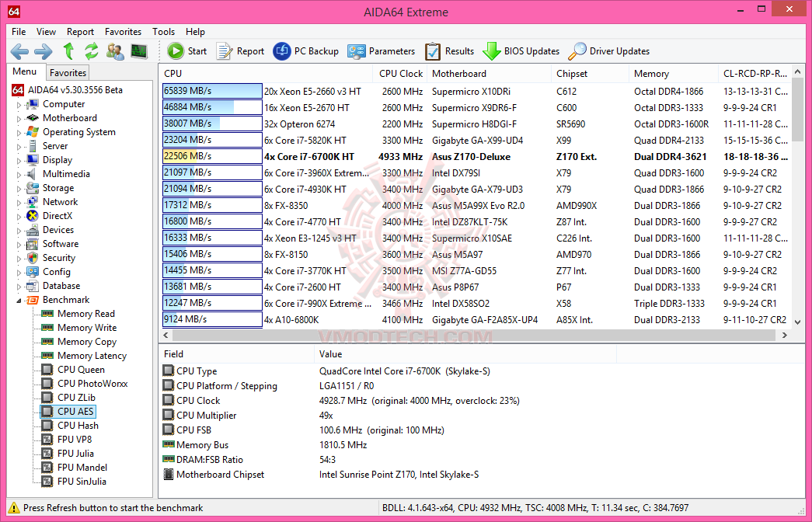This screenshot has height=522, width=812.
Task: Click the green monitor graph icon
Action: coord(139,51)
